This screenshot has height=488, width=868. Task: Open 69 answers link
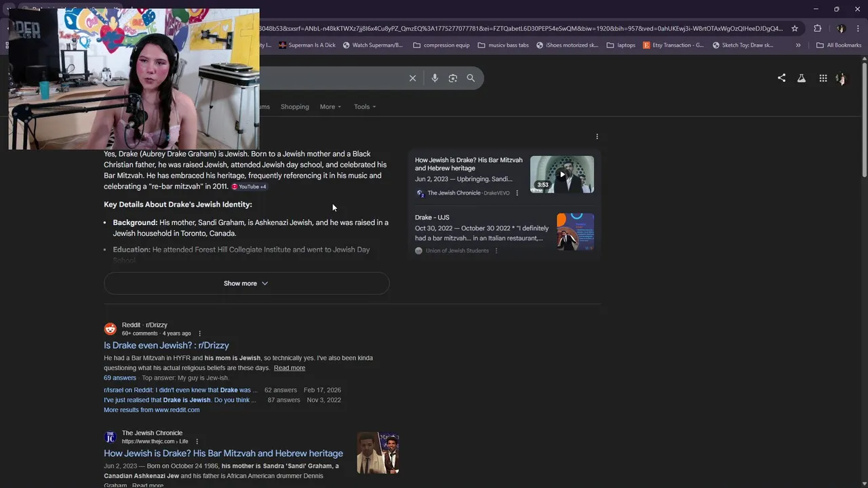[120, 378]
